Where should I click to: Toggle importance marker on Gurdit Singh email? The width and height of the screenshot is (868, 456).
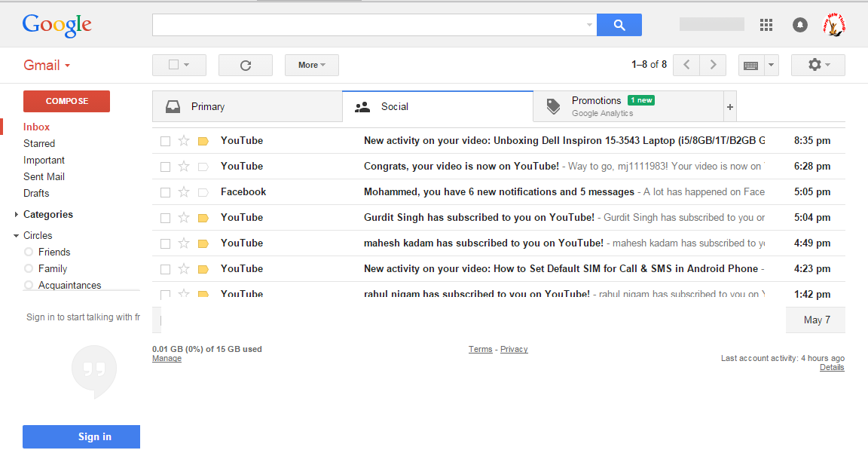[203, 218]
